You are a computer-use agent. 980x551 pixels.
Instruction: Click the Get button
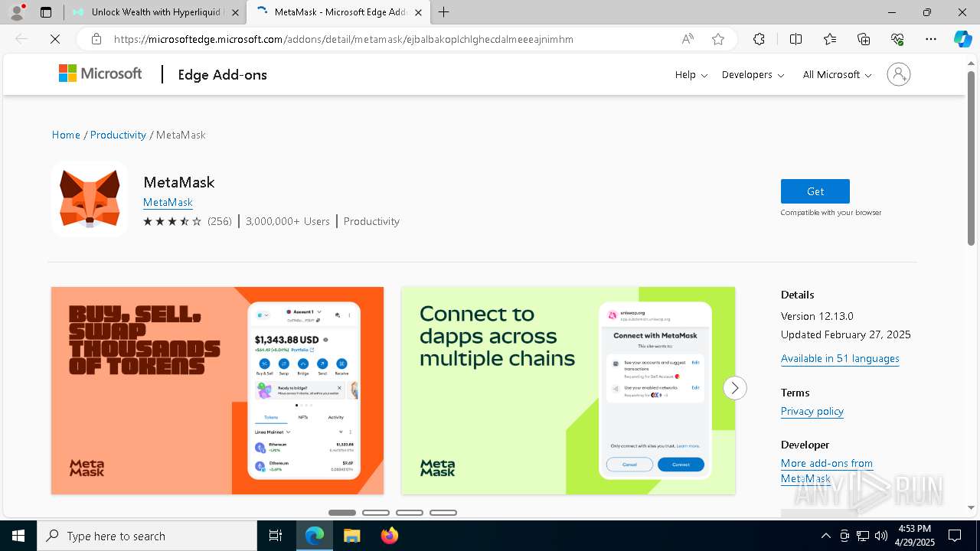tap(815, 191)
